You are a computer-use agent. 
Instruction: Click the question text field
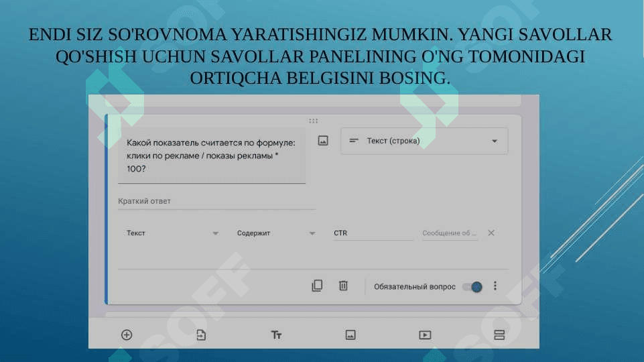click(x=212, y=156)
